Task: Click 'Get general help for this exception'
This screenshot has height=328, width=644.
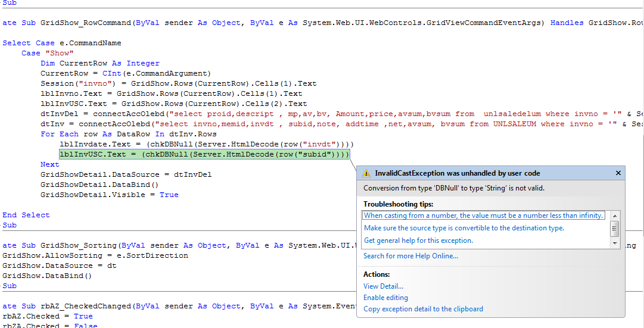Action: tap(419, 240)
